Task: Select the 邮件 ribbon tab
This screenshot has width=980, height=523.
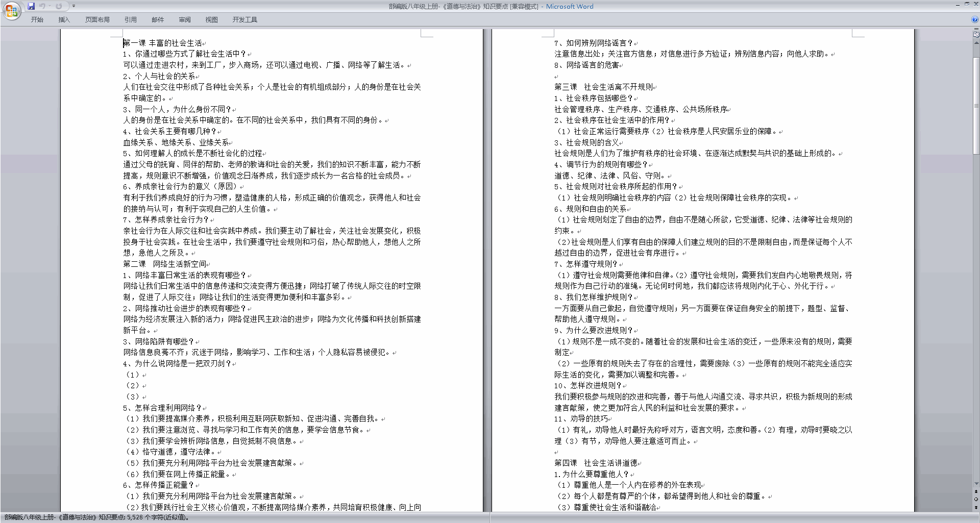Action: click(x=158, y=19)
